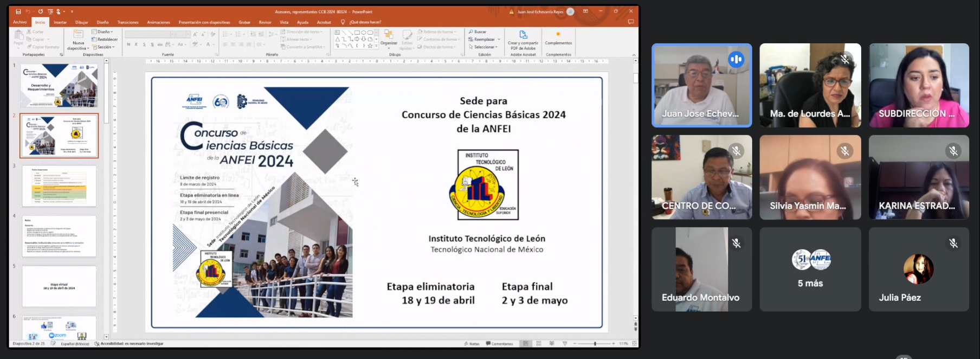Select the right arrow shape in gallery

pyautogui.click(x=357, y=39)
